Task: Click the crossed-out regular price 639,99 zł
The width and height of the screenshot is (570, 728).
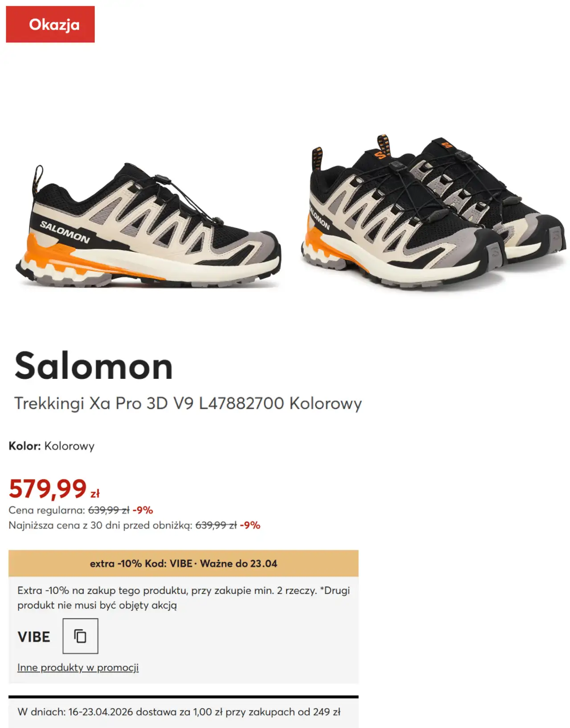Action: 109,510
